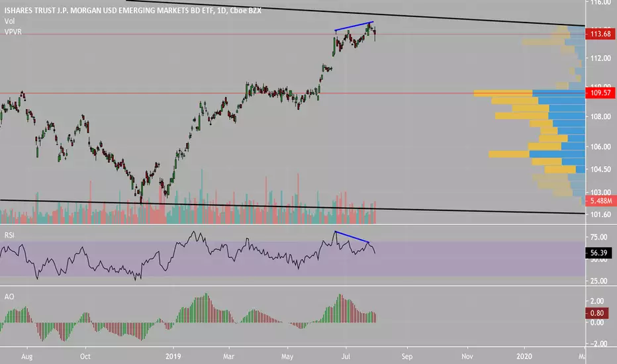Select the longest yellow volume profile bar at 109.57
The image size is (617, 364).
point(503,93)
